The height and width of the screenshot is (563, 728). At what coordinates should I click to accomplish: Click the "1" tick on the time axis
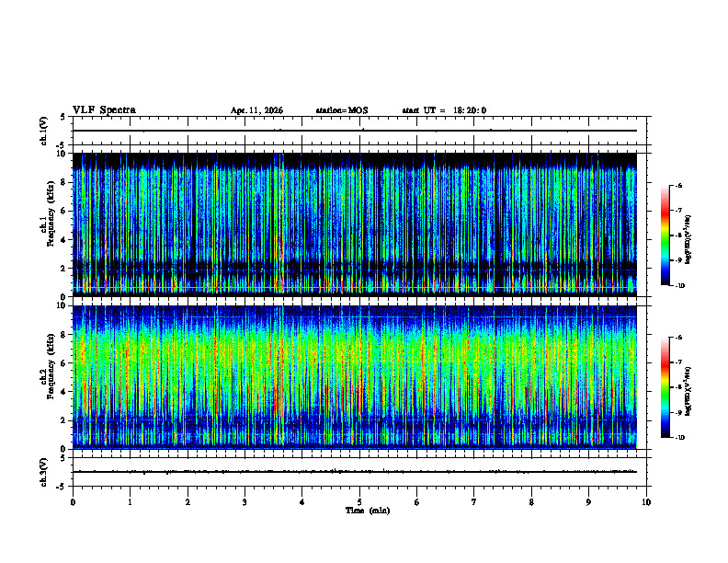pos(130,502)
